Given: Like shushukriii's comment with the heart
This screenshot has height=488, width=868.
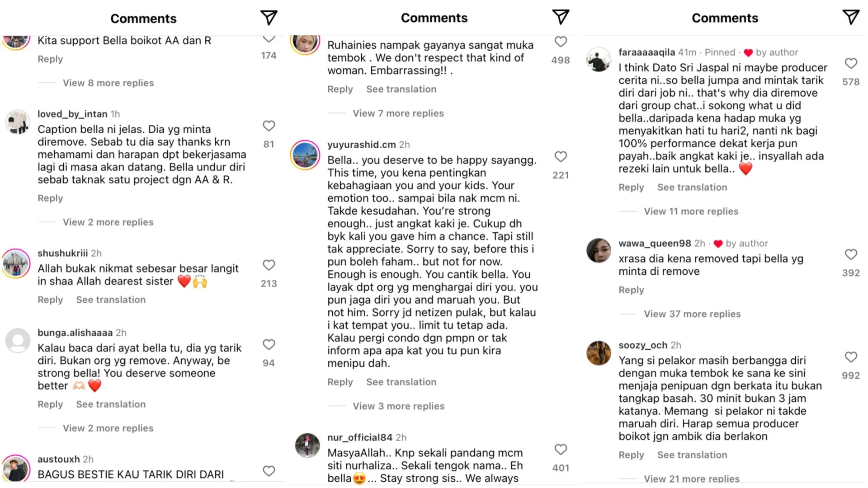Looking at the screenshot, I should 269,265.
